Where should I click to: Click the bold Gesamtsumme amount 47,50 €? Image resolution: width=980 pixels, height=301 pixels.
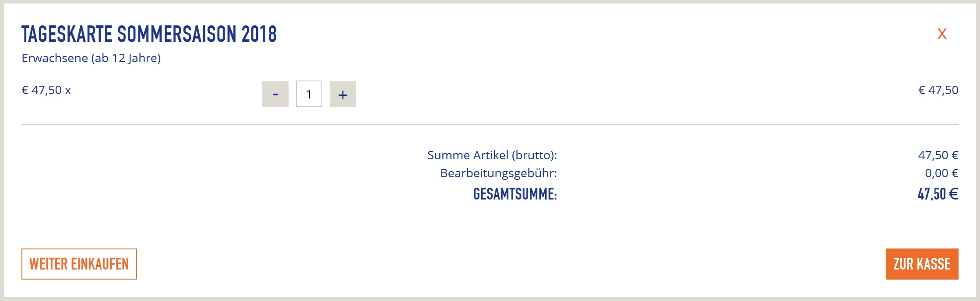coord(938,194)
